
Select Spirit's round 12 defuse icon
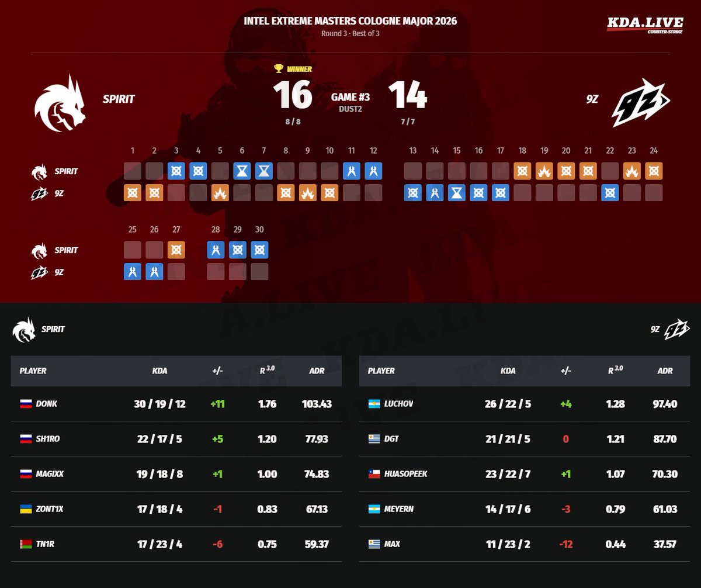point(373,171)
